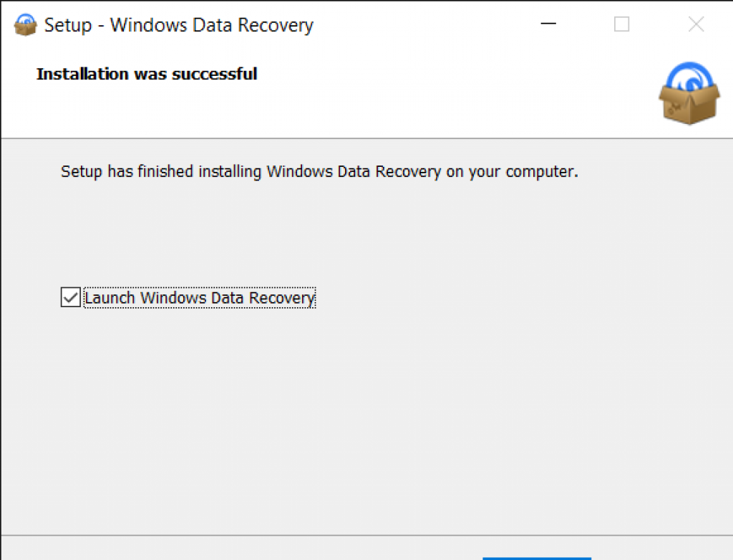Click the disabled maximize window button
Screen dimensions: 733x560
(621, 24)
